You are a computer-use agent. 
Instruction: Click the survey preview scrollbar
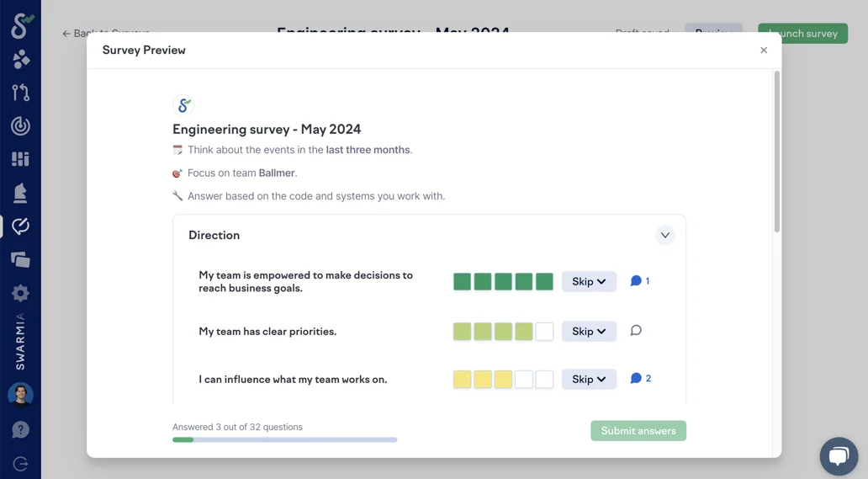(776, 152)
